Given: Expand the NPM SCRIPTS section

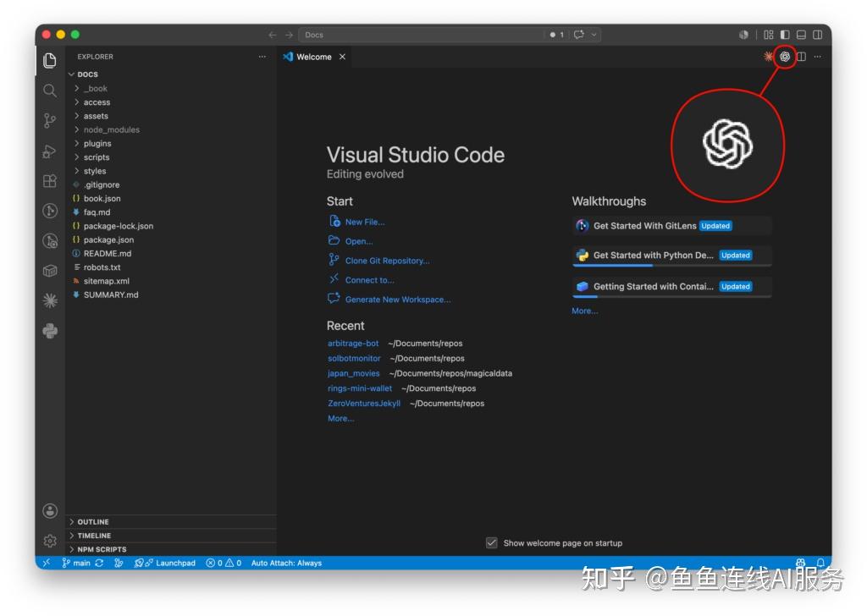Looking at the screenshot, I should (171, 549).
